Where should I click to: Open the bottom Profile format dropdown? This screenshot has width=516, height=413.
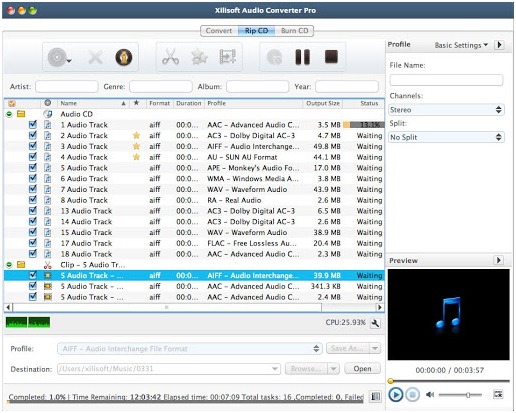pos(189,349)
